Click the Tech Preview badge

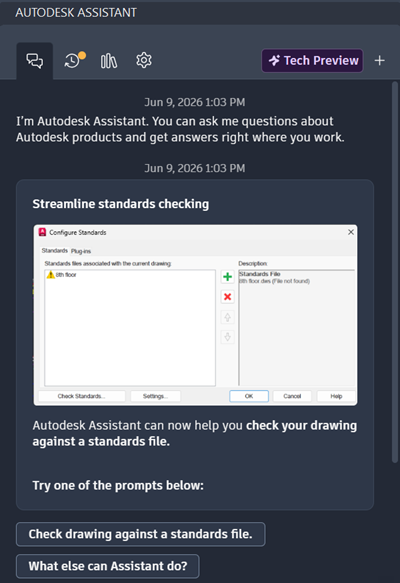pyautogui.click(x=312, y=61)
